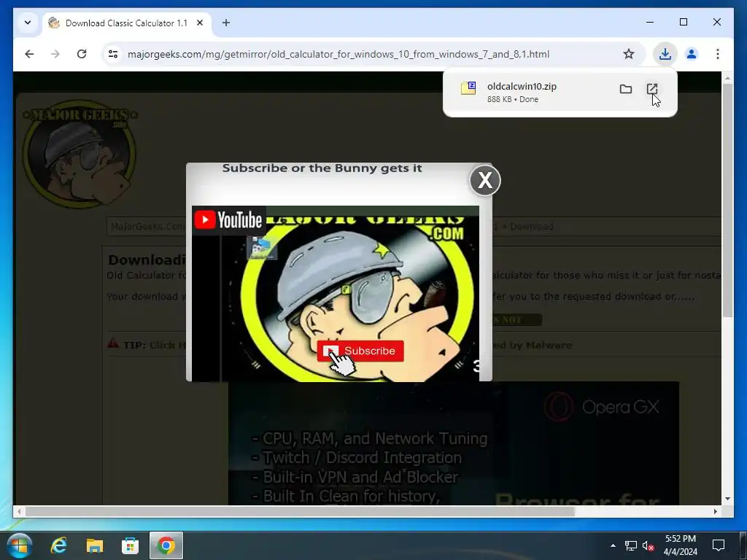Click horizontal scrollbar right arrow

(x=716, y=511)
